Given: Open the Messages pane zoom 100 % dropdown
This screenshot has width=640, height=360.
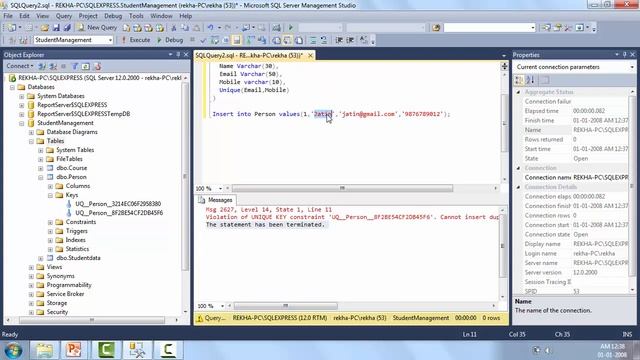Looking at the screenshot, I should coord(223,306).
